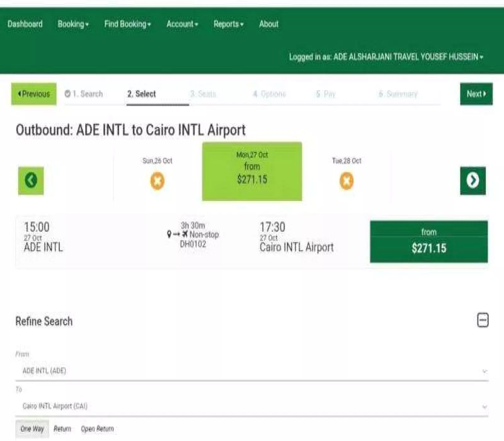Screen dimensions: 504x441
Task: Choose the Open Return trip option
Action: point(97,429)
